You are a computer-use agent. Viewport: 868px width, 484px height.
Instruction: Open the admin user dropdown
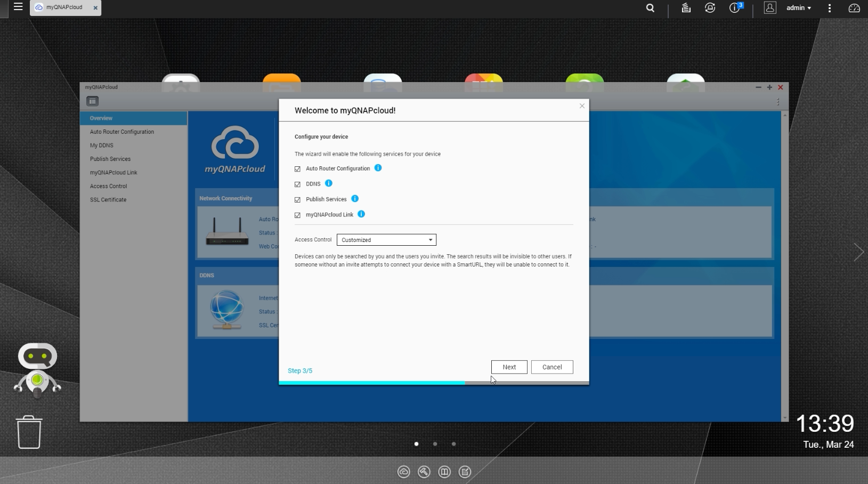pos(799,8)
